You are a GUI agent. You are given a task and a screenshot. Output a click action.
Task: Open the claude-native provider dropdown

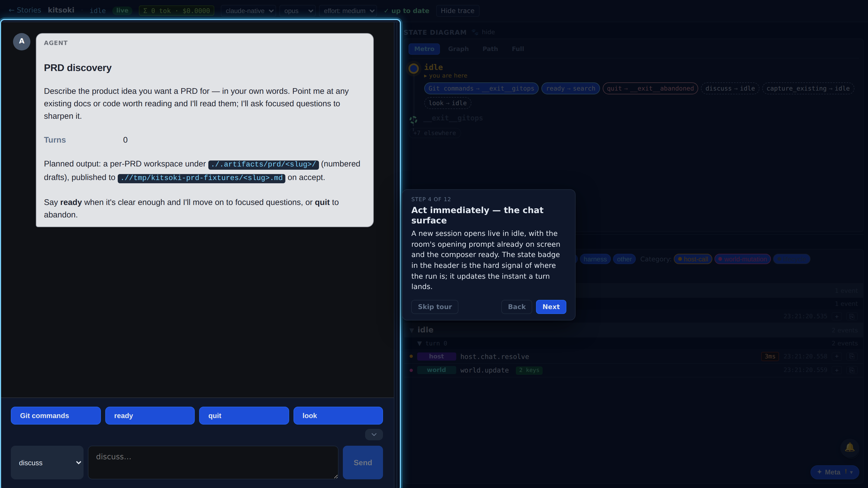coord(248,11)
